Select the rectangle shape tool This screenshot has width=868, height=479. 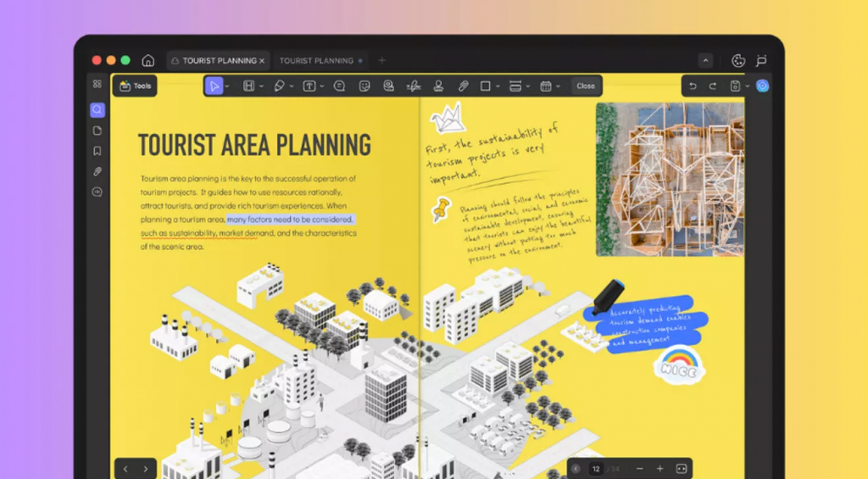point(486,86)
